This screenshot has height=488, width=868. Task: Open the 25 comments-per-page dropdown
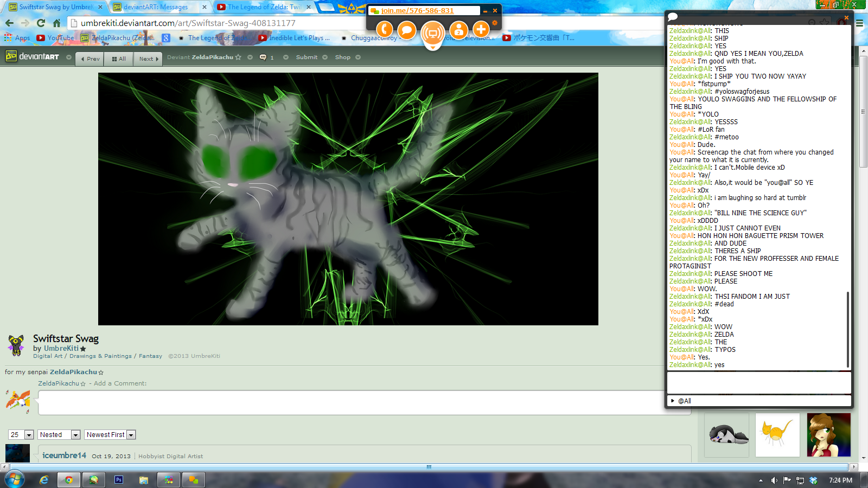[21, 435]
